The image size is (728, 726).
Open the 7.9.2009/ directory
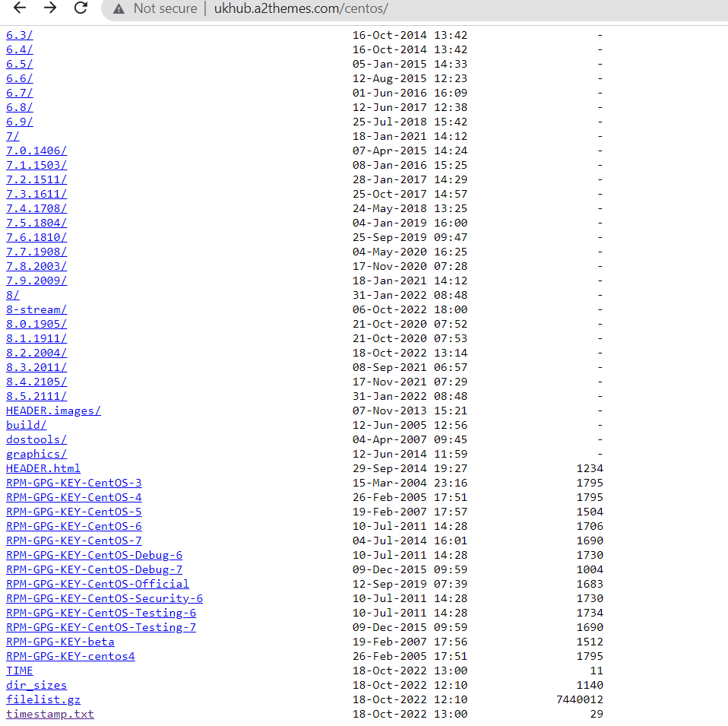(x=36, y=281)
